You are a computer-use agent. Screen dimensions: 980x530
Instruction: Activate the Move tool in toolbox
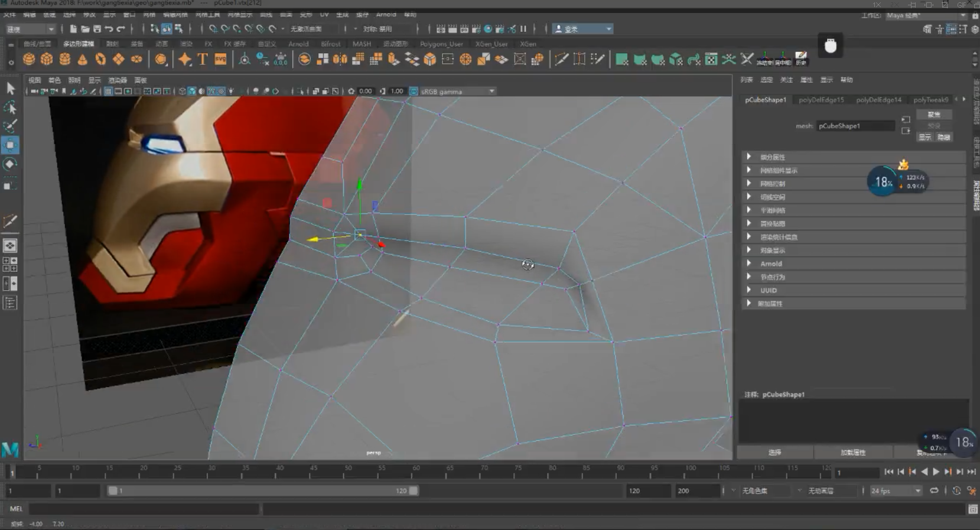tap(10, 145)
